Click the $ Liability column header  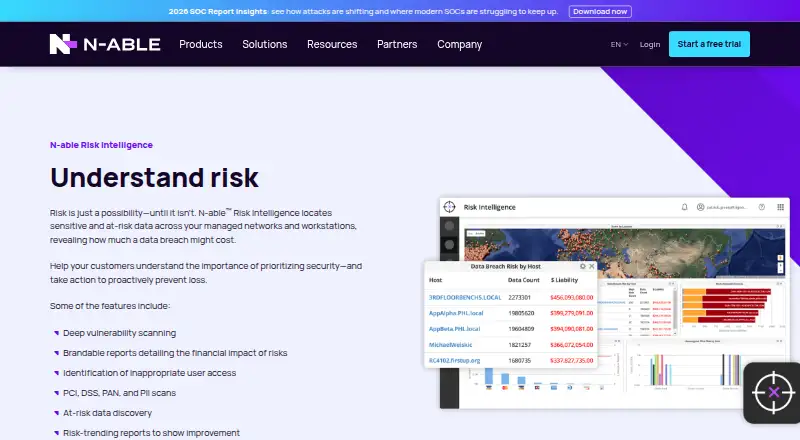[564, 280]
